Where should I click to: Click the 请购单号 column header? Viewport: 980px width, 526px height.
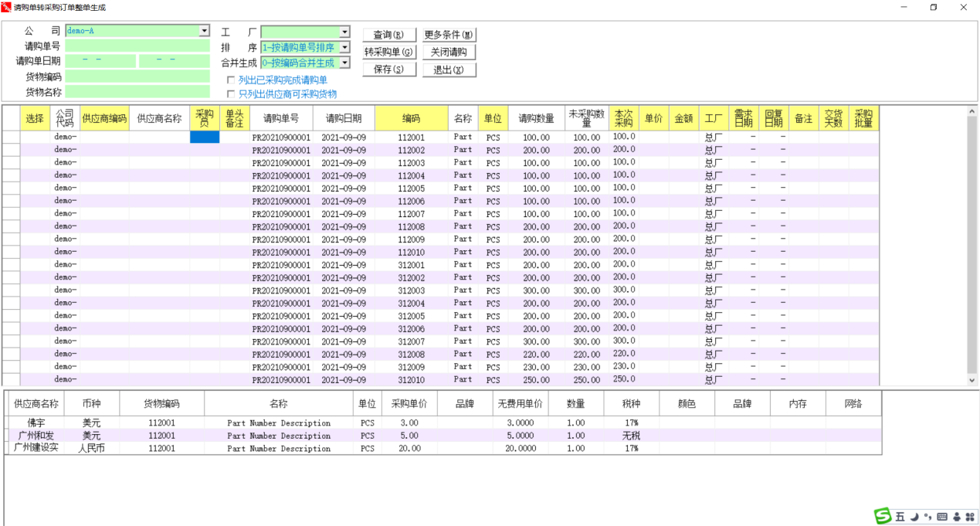coord(282,118)
